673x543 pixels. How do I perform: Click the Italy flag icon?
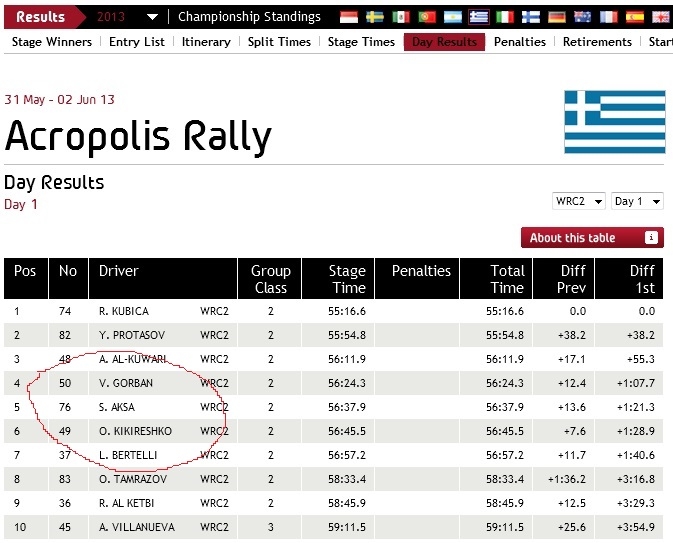point(505,17)
